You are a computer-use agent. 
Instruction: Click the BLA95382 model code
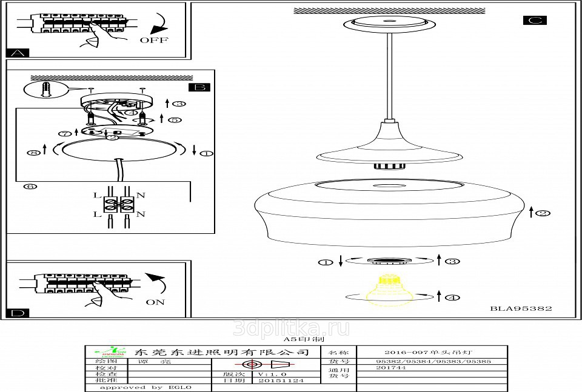(521, 308)
